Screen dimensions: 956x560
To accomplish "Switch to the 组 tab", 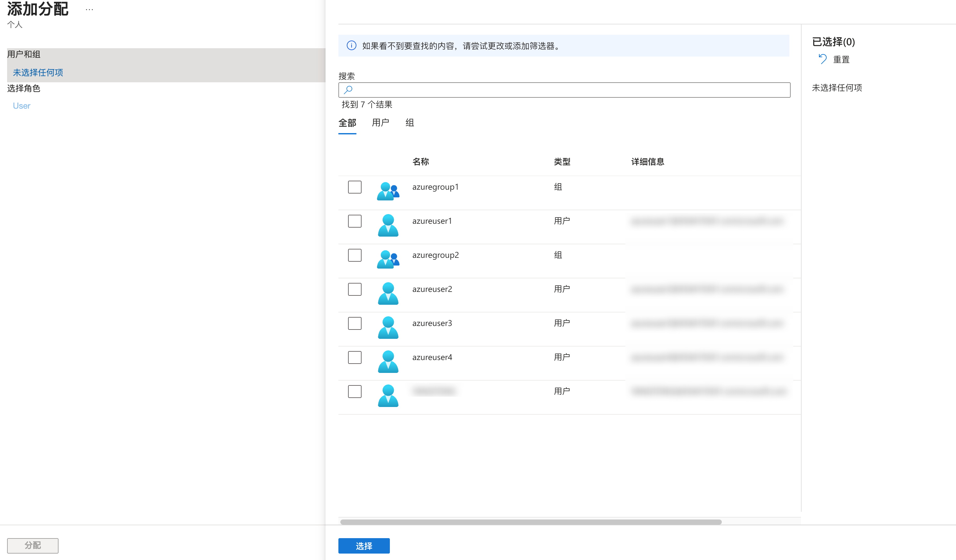I will point(409,122).
